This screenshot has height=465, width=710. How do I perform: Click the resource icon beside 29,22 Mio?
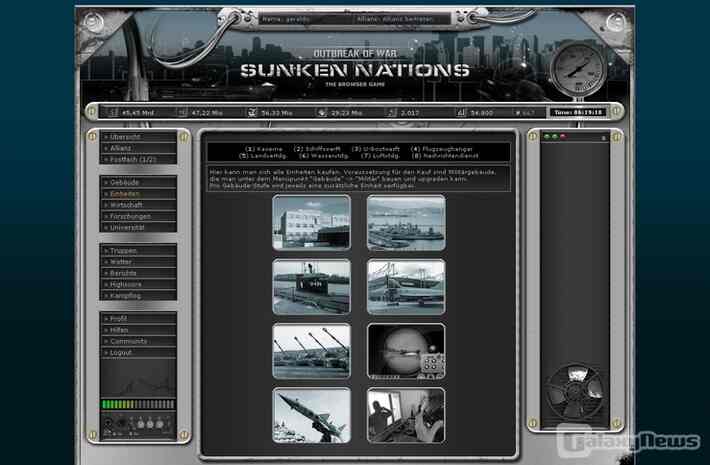pyautogui.click(x=321, y=112)
